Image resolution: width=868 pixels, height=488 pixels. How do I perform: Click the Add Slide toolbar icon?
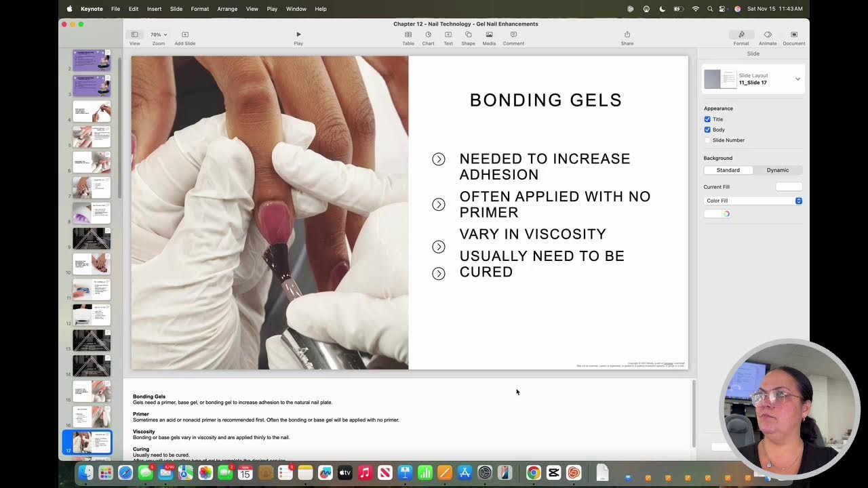click(184, 35)
